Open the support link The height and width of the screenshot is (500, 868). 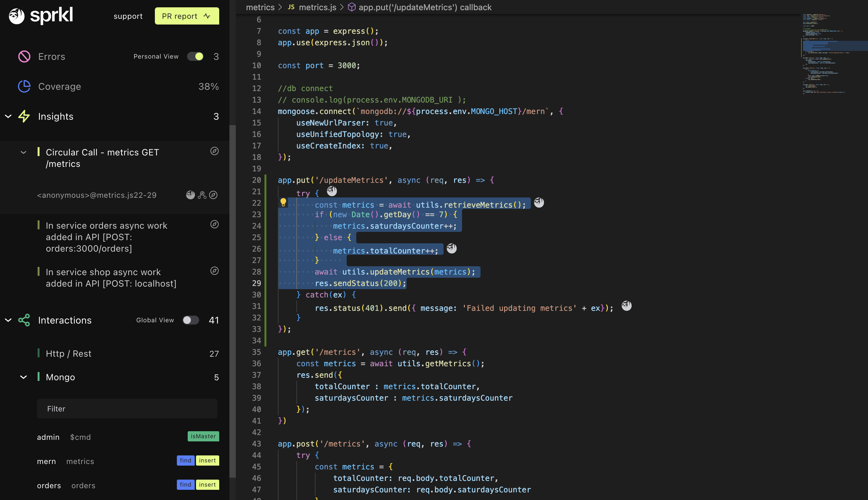pyautogui.click(x=128, y=16)
